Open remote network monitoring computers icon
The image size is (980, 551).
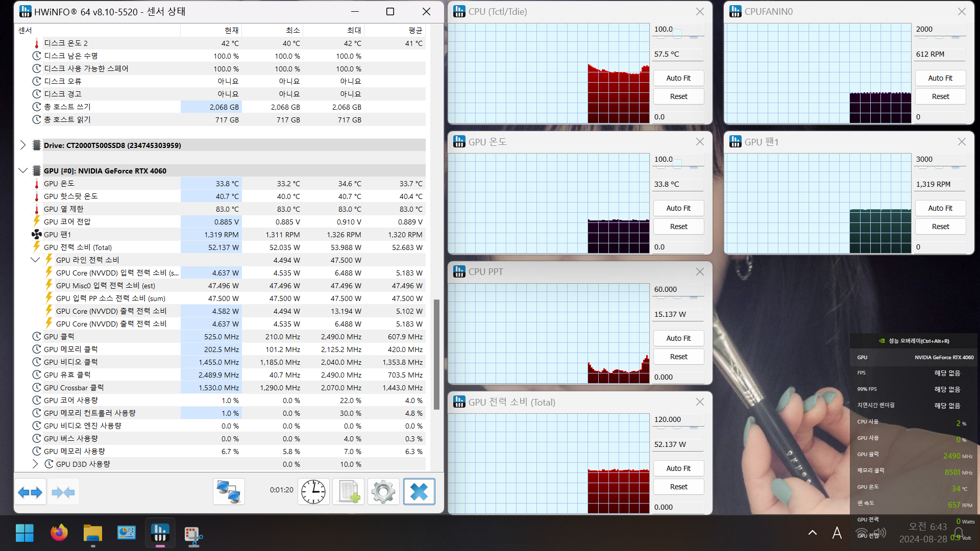[x=229, y=492]
